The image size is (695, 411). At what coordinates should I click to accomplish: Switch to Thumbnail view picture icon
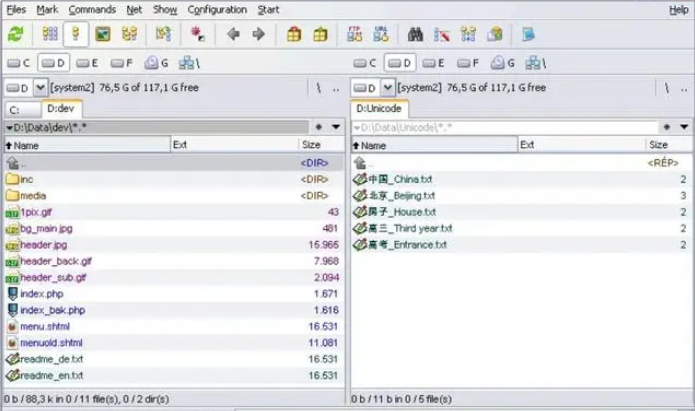tap(103, 34)
